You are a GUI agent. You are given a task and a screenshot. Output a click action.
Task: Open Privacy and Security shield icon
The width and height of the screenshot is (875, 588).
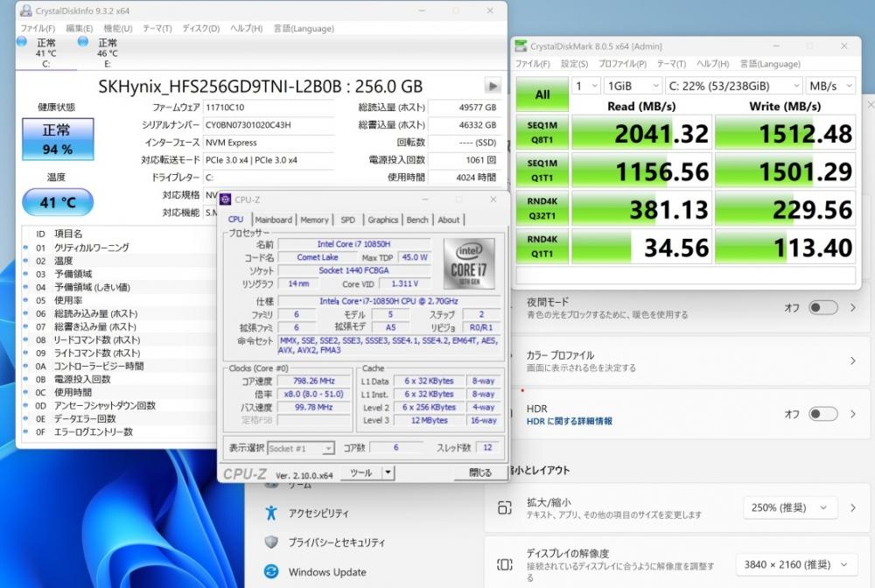click(x=271, y=542)
